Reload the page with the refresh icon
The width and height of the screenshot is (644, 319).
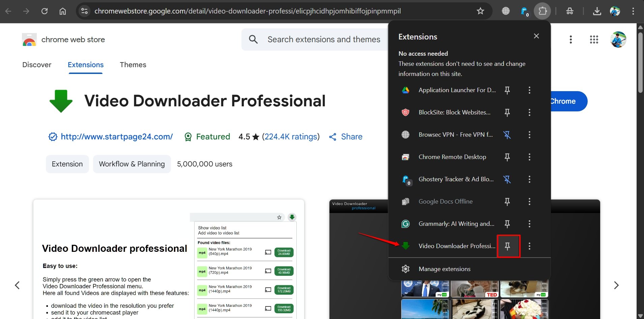[45, 11]
